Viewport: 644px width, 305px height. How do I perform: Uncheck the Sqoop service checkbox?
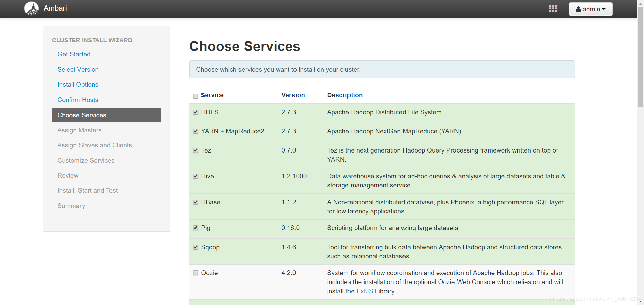click(196, 247)
